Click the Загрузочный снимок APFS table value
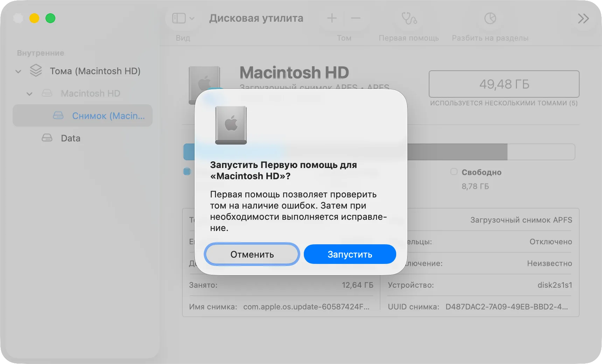 pos(521,220)
